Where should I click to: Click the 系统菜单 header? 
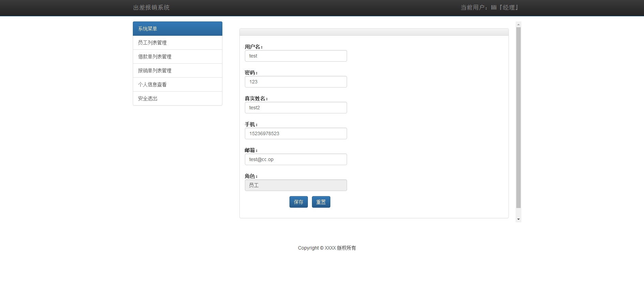(177, 29)
